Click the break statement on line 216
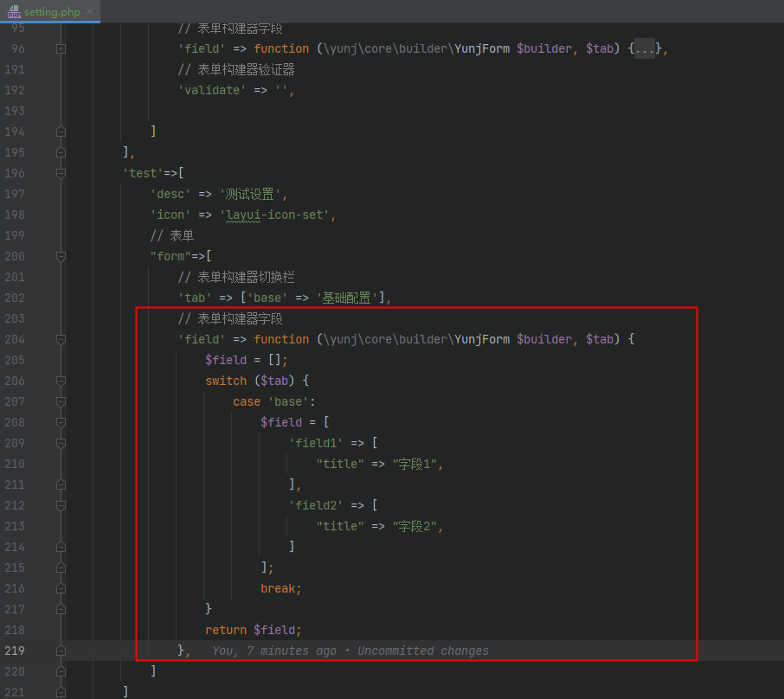784x699 pixels. click(x=281, y=588)
